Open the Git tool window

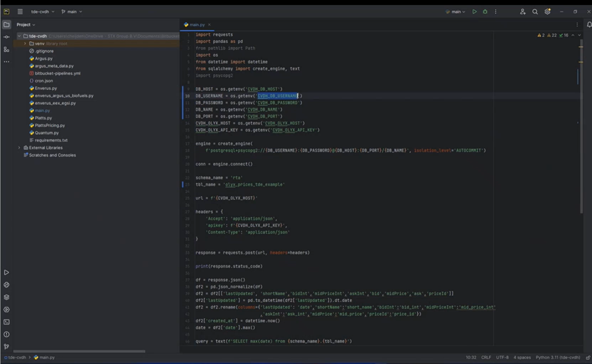click(x=6, y=347)
